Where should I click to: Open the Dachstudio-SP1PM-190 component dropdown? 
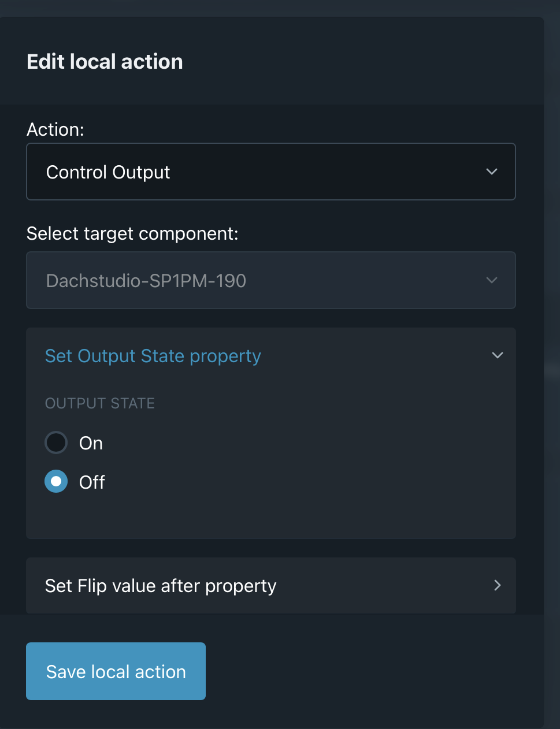[270, 280]
